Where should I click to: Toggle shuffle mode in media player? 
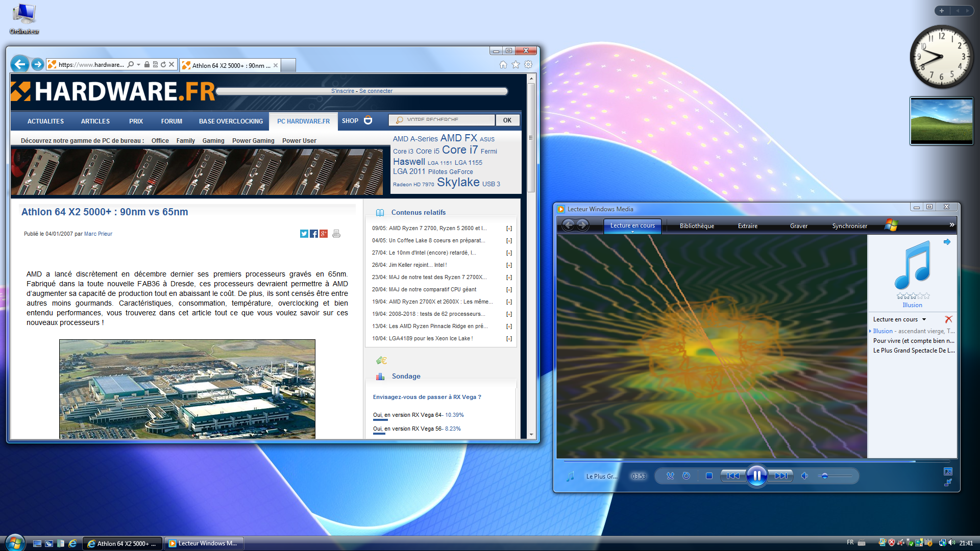coord(670,475)
